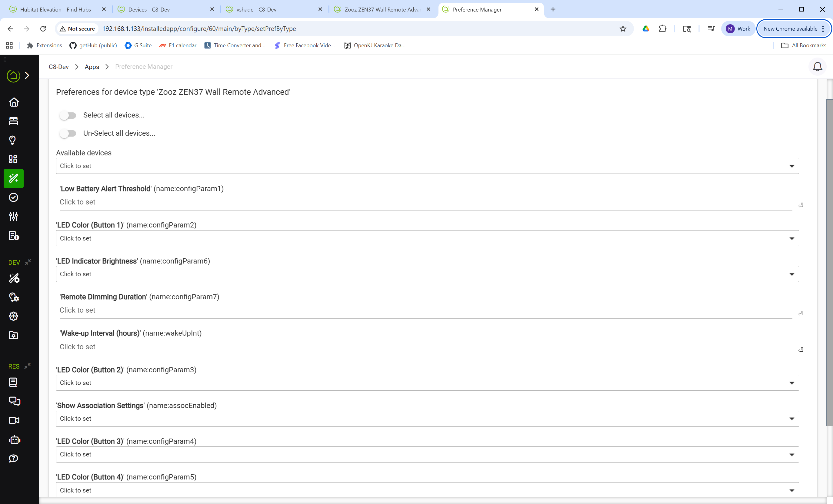833x504 pixels.
Task: Toggle Select all devices switch
Action: 68,115
